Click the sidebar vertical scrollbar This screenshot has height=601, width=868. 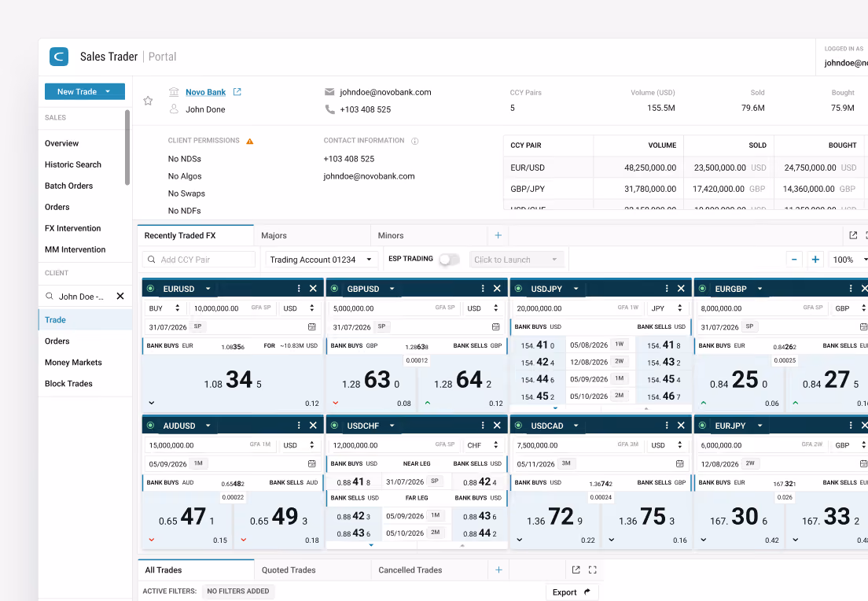click(x=127, y=147)
